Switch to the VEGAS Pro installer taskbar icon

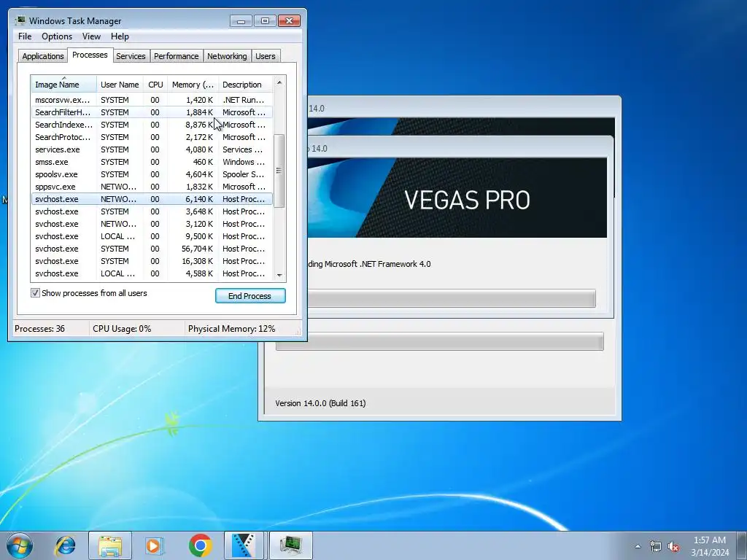(x=244, y=545)
